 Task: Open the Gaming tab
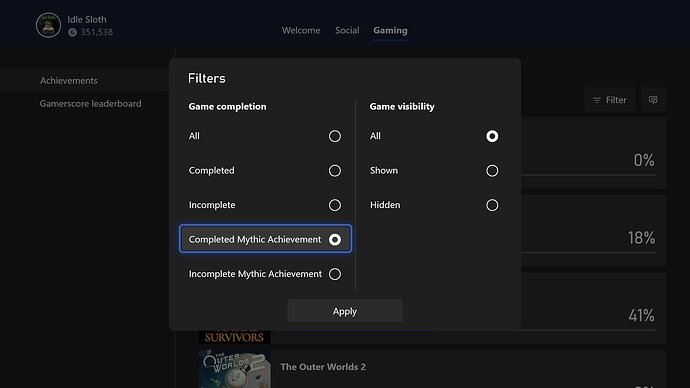click(x=390, y=30)
